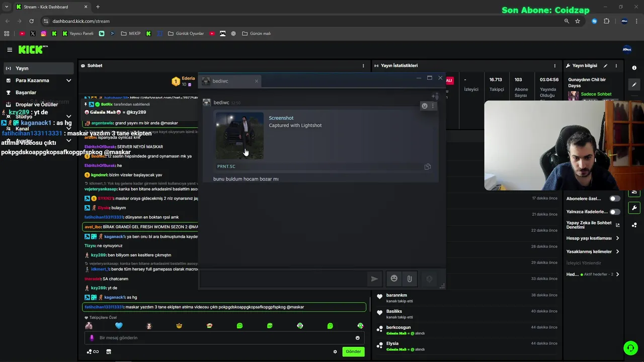The image size is (644, 362).
Task: Select the blue heart emote
Action: tap(119, 326)
